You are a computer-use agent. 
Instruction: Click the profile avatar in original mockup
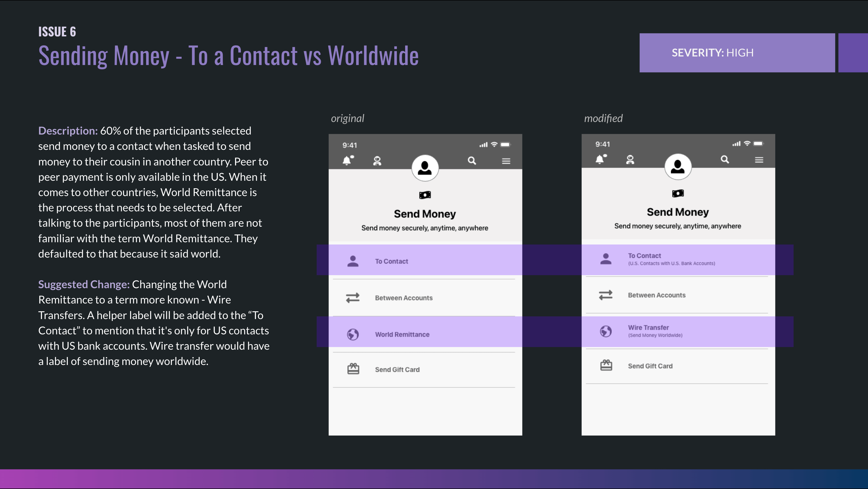pyautogui.click(x=425, y=167)
